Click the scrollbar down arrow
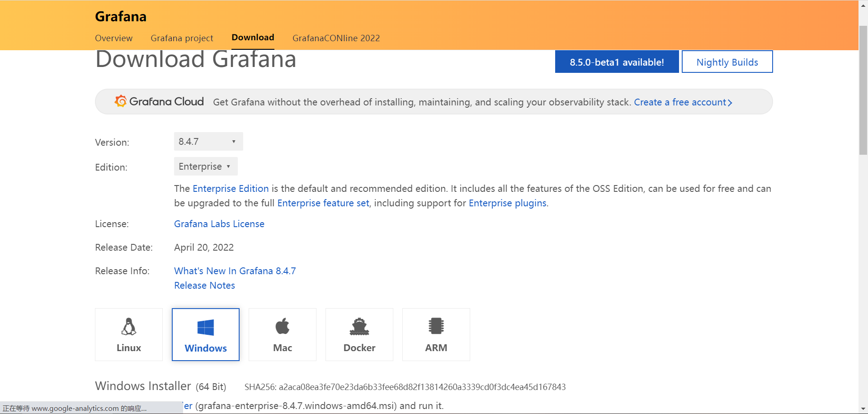 (863, 409)
